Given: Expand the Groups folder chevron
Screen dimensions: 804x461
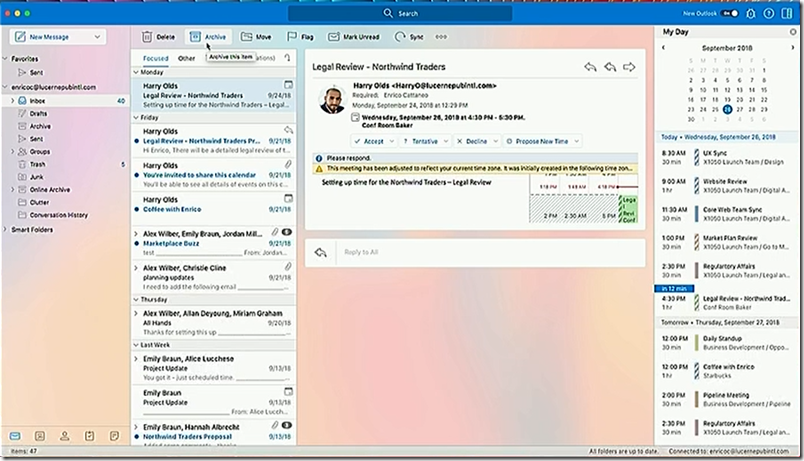Looking at the screenshot, I should tap(13, 152).
